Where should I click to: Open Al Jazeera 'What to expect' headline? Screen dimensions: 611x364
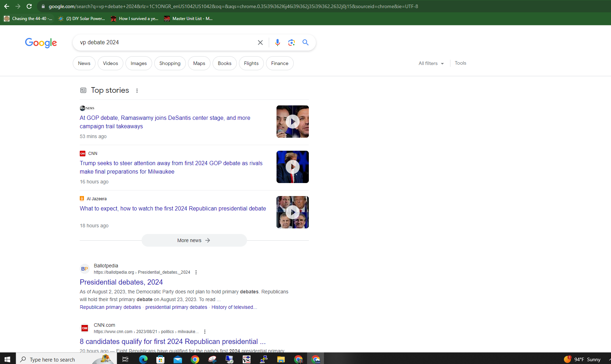point(173,208)
